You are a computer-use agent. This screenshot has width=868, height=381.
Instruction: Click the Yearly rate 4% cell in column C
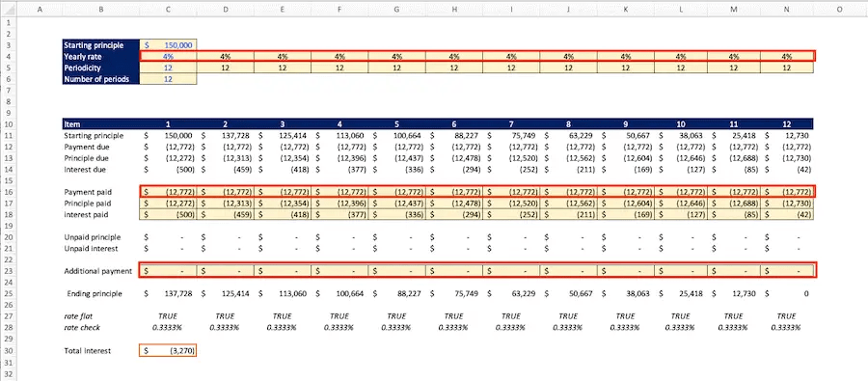pos(168,57)
